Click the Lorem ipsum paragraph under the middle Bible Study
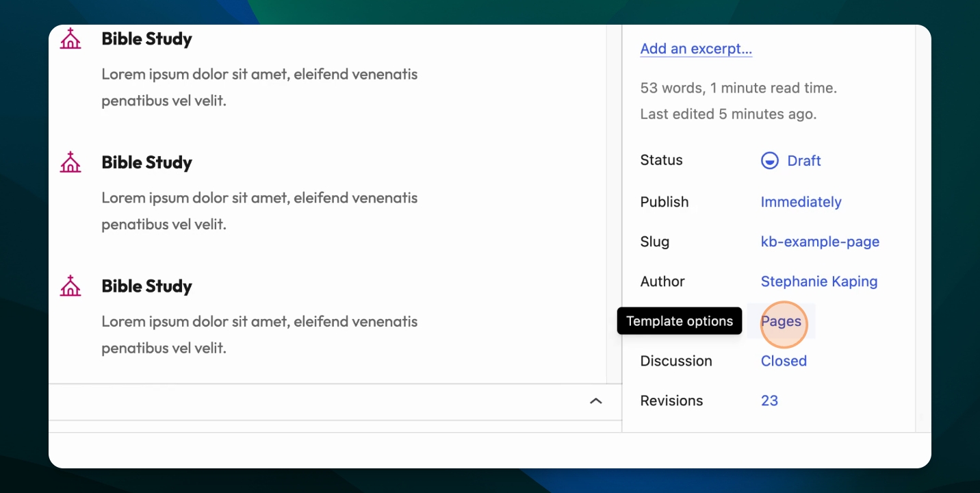 tap(259, 211)
